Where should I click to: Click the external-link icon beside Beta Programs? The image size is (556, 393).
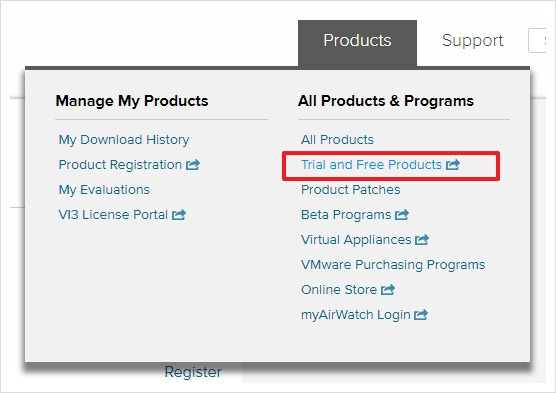(402, 215)
